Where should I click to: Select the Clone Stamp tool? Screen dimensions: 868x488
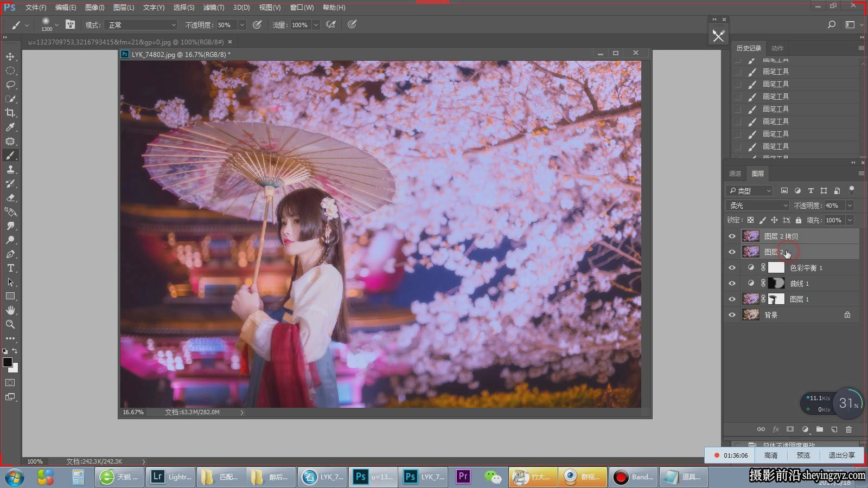10,170
